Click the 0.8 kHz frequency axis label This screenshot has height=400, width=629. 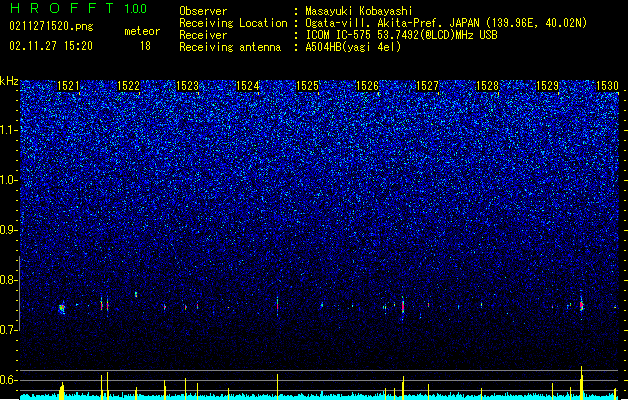(x=8, y=280)
